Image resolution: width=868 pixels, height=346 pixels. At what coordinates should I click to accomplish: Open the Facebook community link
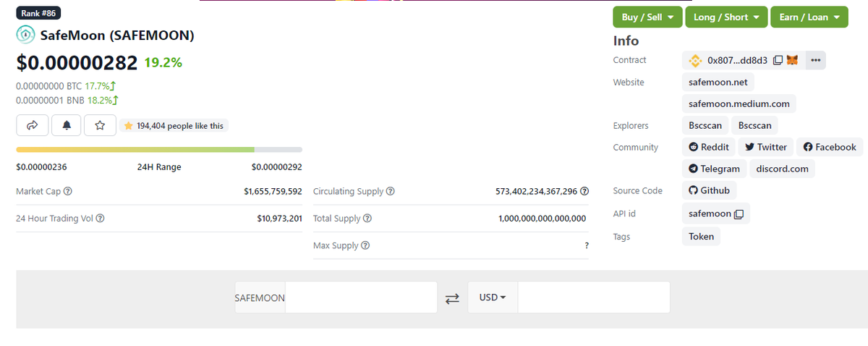[x=830, y=147]
